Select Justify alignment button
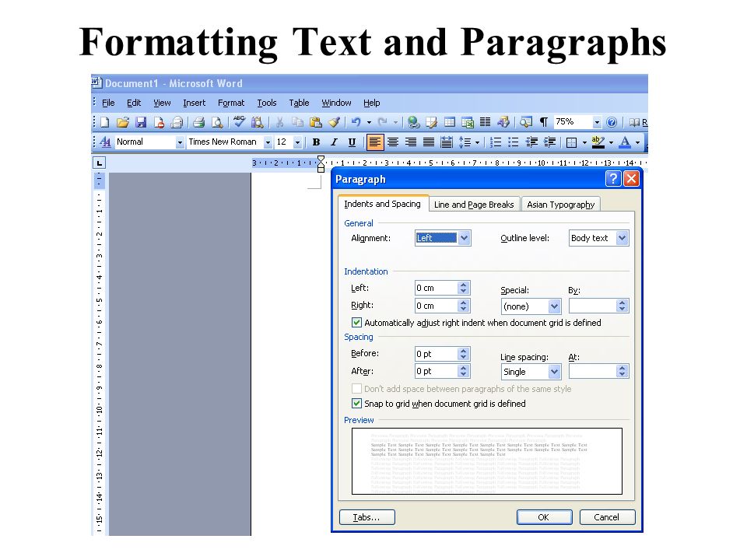This screenshot has height=560, width=747. (429, 142)
